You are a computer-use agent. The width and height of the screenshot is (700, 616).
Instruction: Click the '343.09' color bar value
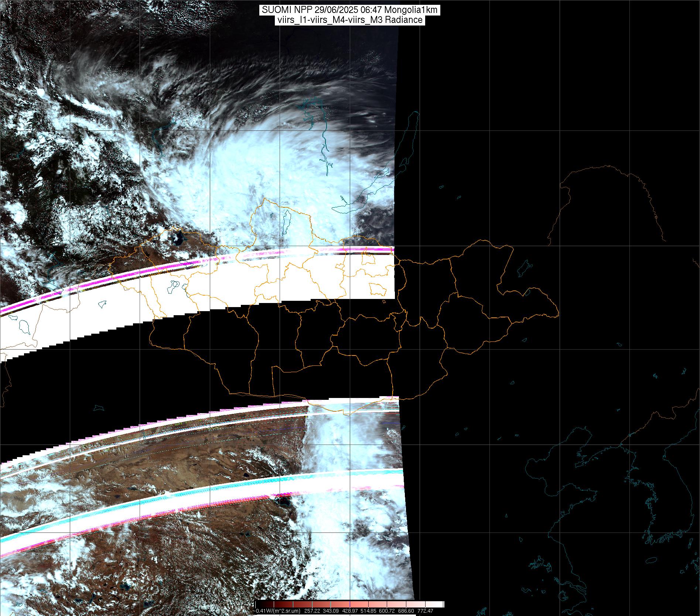click(x=331, y=611)
